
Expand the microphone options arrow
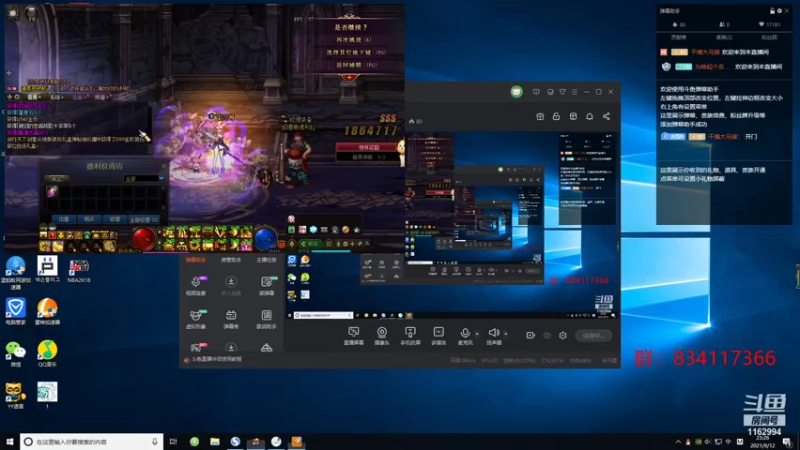point(477,334)
